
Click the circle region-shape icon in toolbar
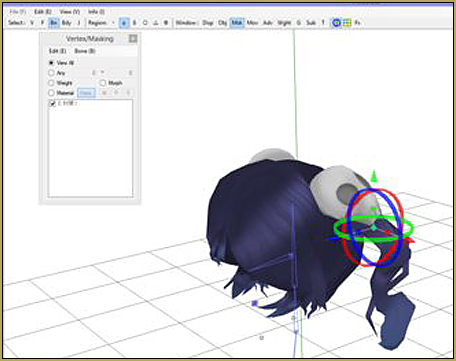pyautogui.click(x=145, y=23)
